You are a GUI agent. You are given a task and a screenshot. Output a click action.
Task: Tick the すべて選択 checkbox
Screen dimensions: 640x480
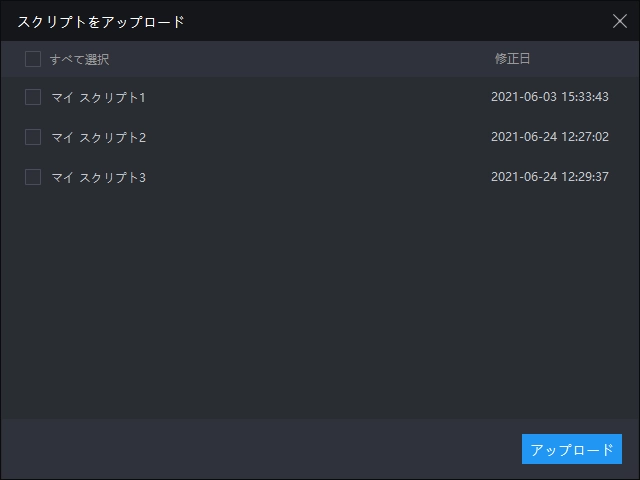33,59
